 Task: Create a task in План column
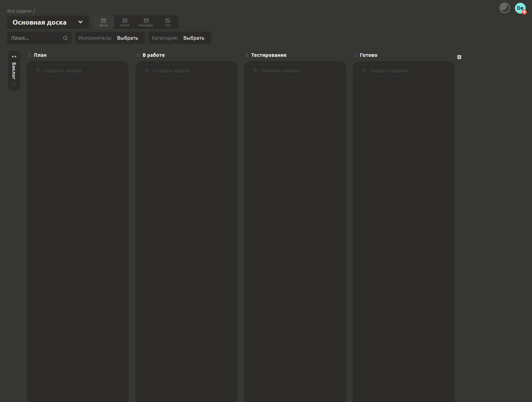[x=78, y=70]
